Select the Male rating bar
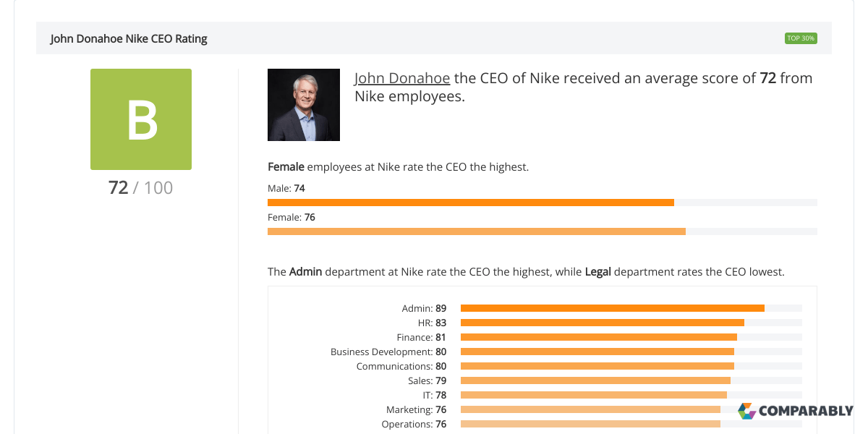This screenshot has width=868, height=434. pos(470,202)
